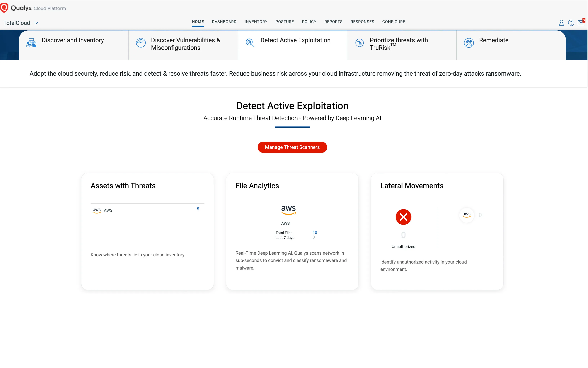This screenshot has height=368, width=588.
Task: Click the Qualys logo icon
Action: point(4,8)
